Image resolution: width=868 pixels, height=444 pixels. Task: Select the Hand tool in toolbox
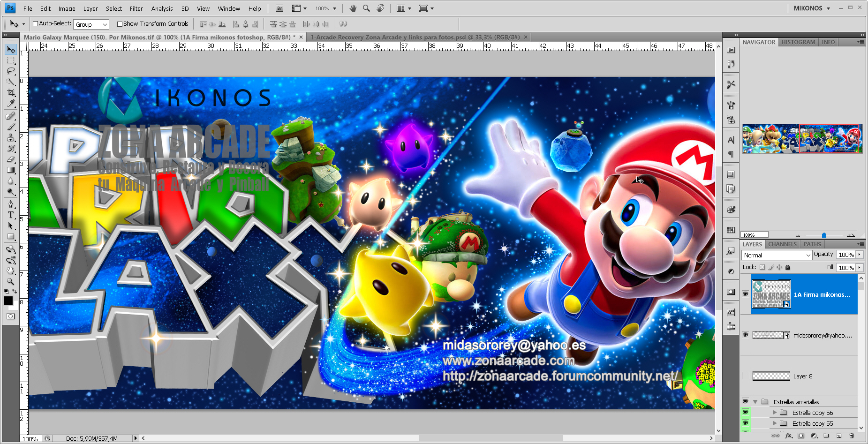click(11, 271)
